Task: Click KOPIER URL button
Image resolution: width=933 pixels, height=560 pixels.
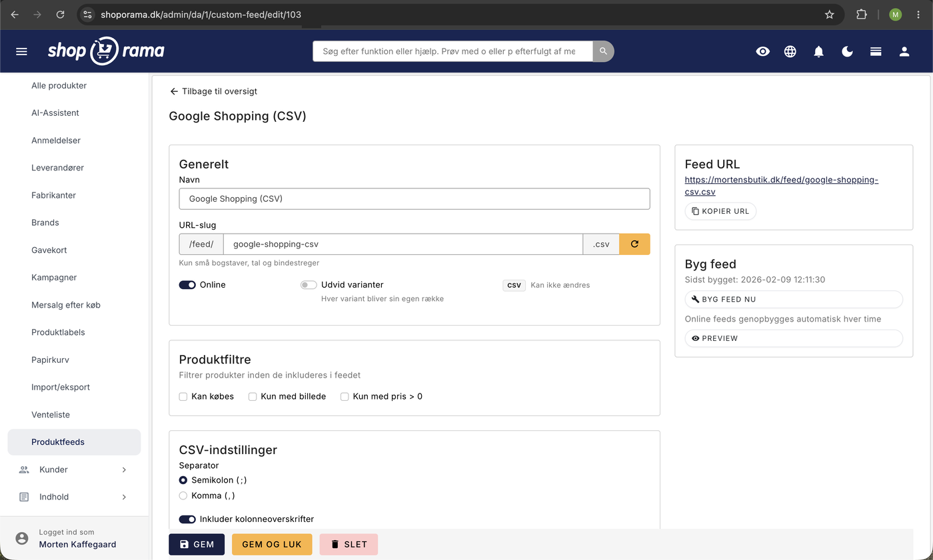Action: pos(720,211)
